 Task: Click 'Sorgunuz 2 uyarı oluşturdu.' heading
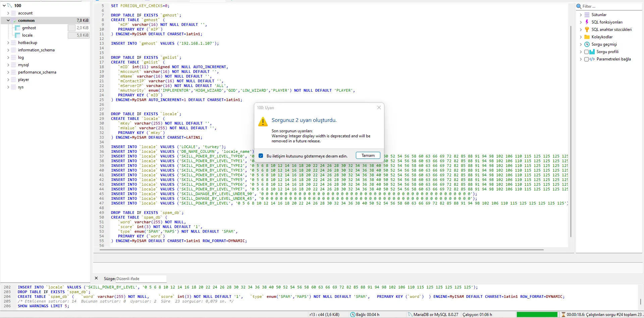pyautogui.click(x=304, y=120)
